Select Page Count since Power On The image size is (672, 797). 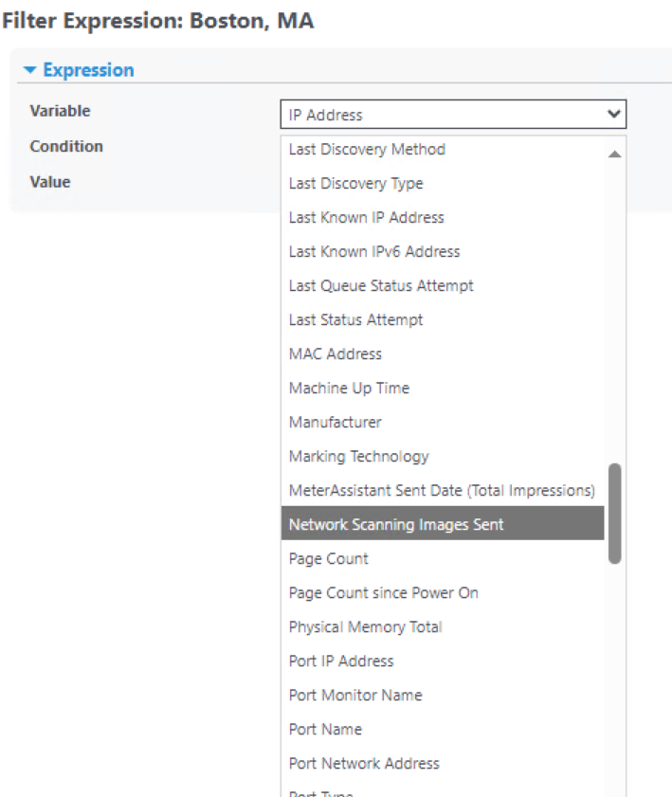pyautogui.click(x=383, y=593)
